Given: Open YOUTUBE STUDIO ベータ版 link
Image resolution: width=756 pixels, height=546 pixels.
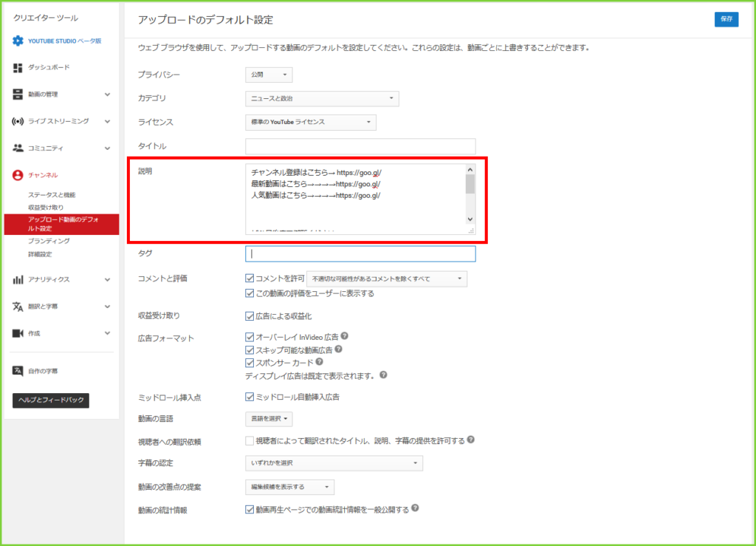Looking at the screenshot, I should coord(65,41).
